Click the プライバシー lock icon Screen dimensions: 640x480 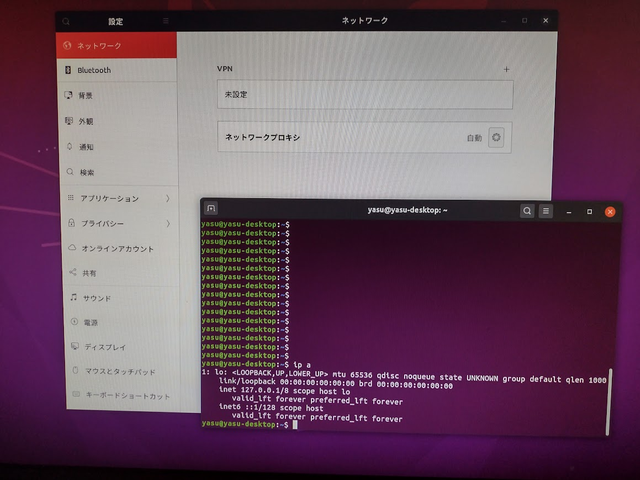point(71,222)
